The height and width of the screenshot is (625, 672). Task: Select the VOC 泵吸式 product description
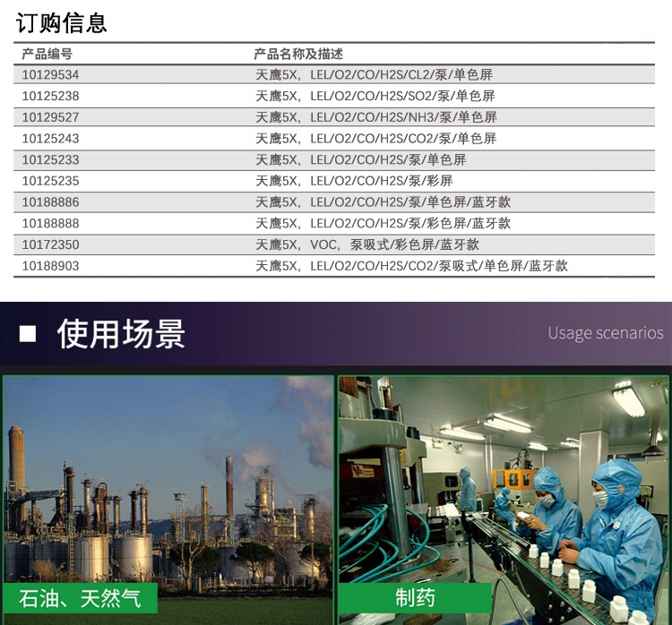pyautogui.click(x=366, y=244)
